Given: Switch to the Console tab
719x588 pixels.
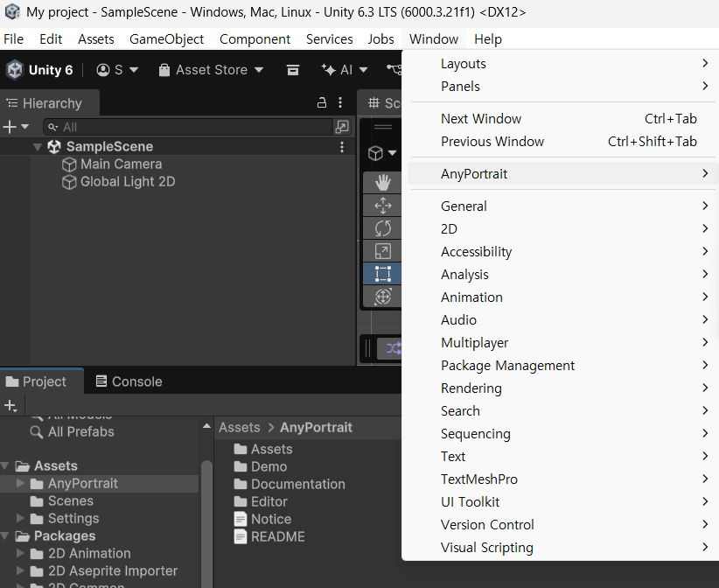Looking at the screenshot, I should click(129, 381).
